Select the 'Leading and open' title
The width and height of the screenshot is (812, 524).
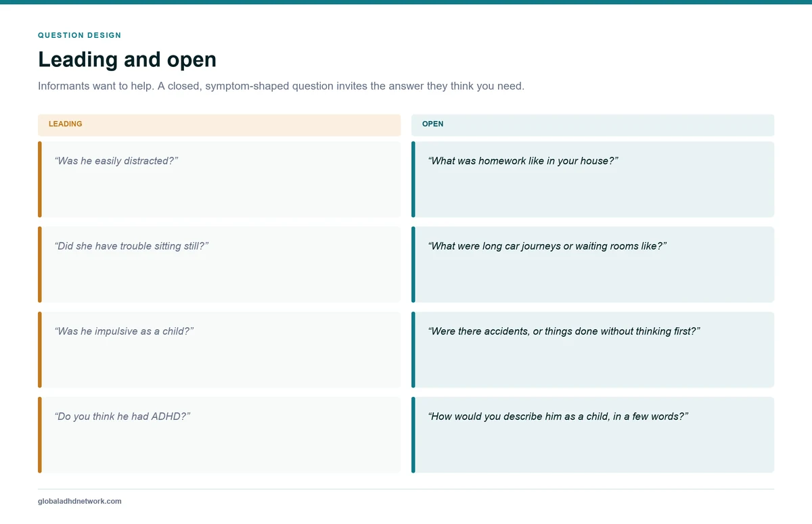(x=127, y=59)
